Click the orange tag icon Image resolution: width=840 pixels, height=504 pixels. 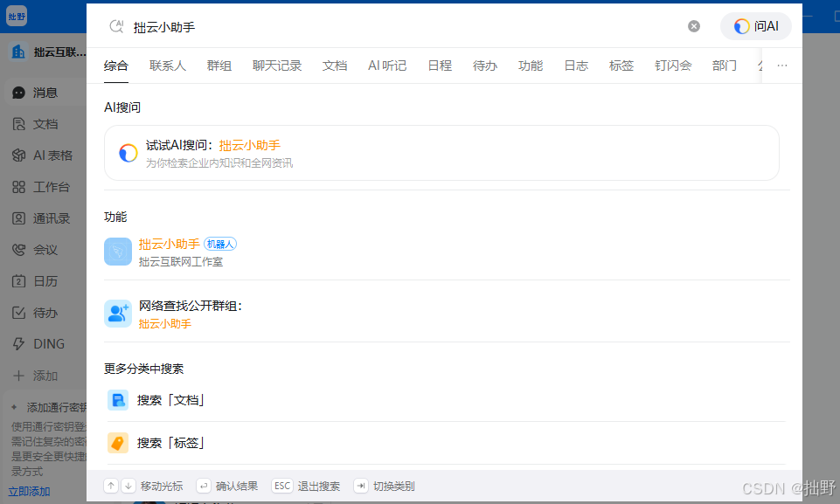pyautogui.click(x=118, y=443)
